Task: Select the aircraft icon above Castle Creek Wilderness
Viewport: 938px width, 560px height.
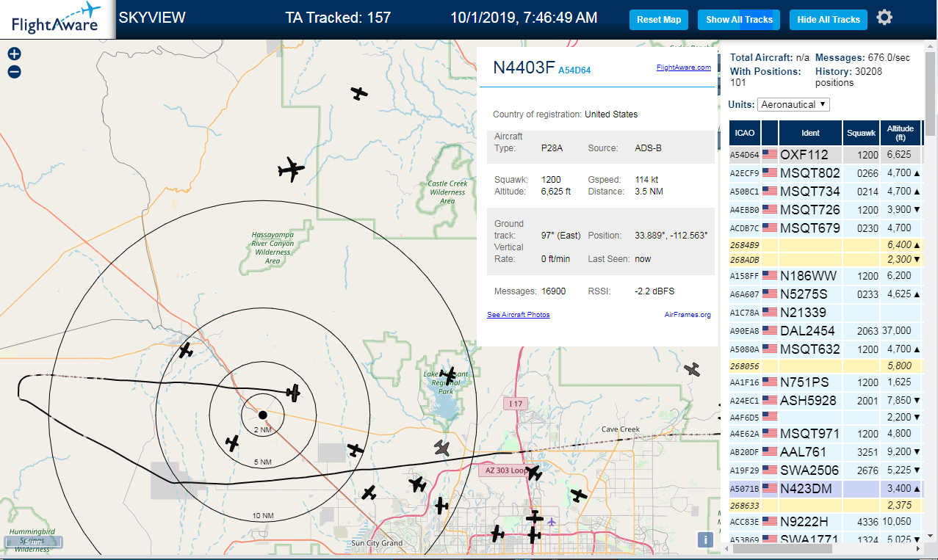Action: (358, 93)
